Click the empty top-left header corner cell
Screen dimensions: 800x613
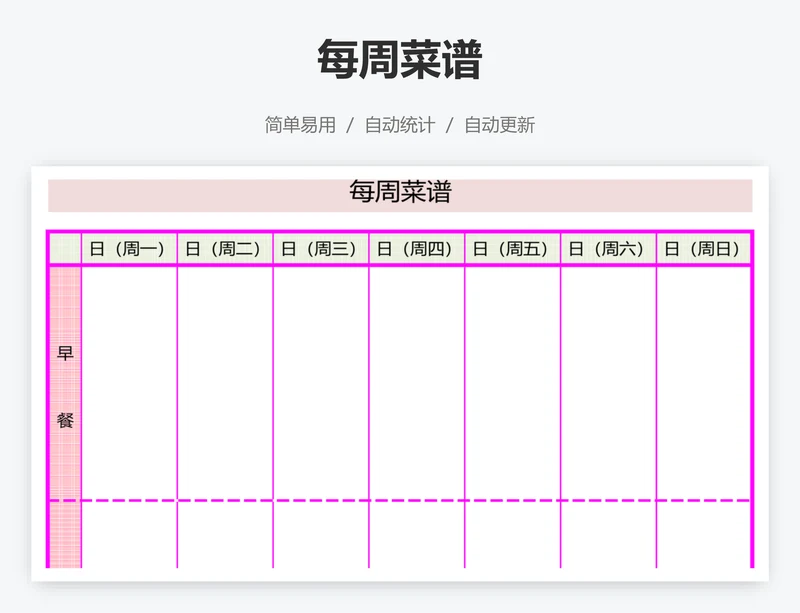[x=65, y=249]
